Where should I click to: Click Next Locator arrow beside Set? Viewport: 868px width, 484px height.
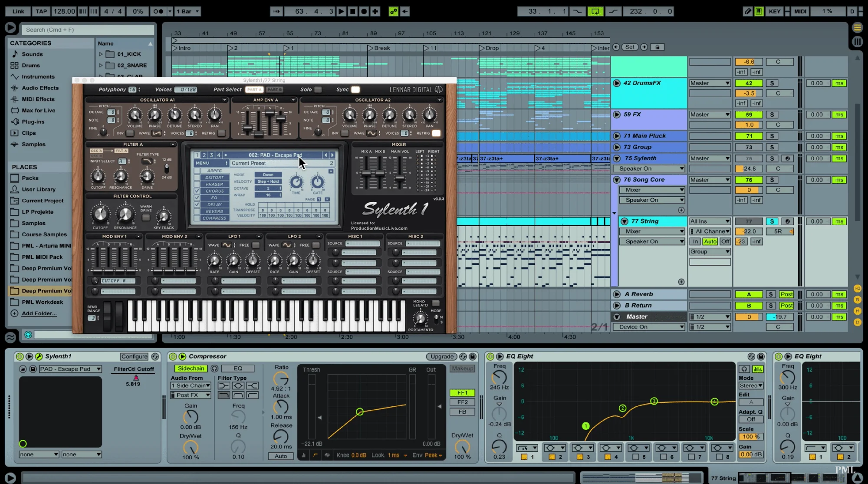tap(644, 47)
